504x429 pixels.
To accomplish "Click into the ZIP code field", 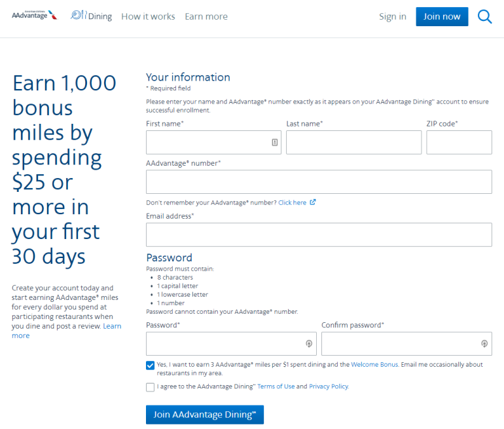I will 459,142.
